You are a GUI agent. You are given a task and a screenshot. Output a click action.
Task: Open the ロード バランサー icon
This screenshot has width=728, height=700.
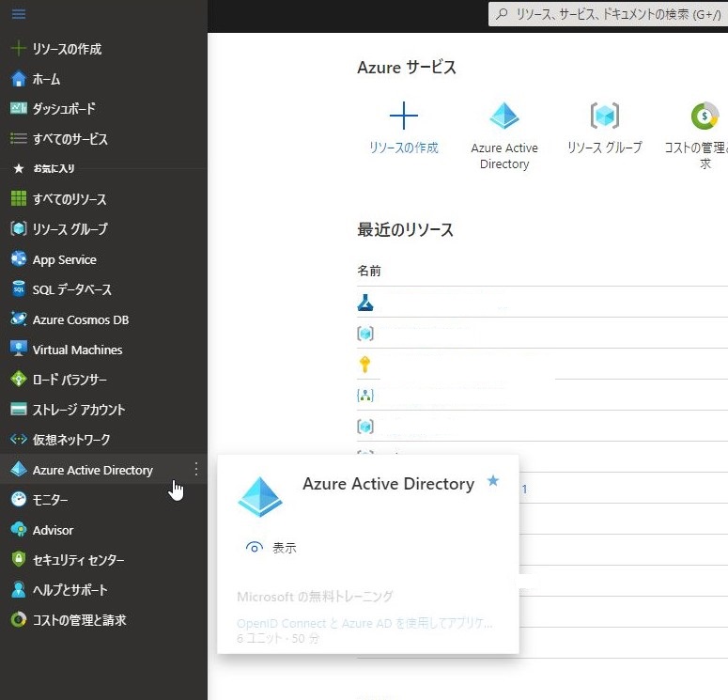click(x=19, y=379)
